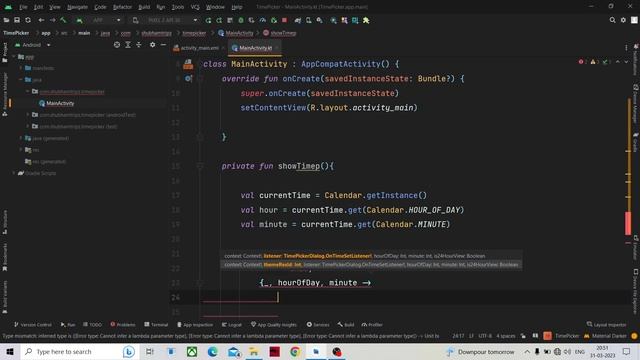The image size is (640, 360).
Task: Go to next highlighted error arrow
Action: coord(626,62)
